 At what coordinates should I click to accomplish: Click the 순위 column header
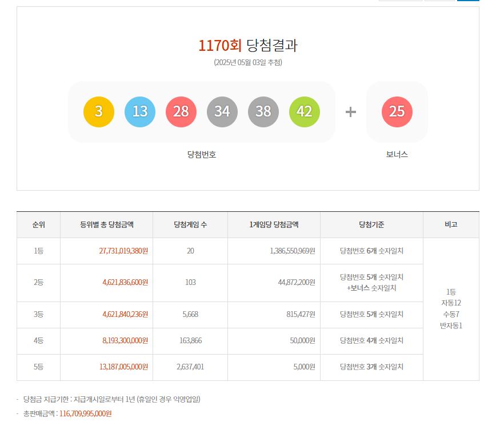[39, 224]
